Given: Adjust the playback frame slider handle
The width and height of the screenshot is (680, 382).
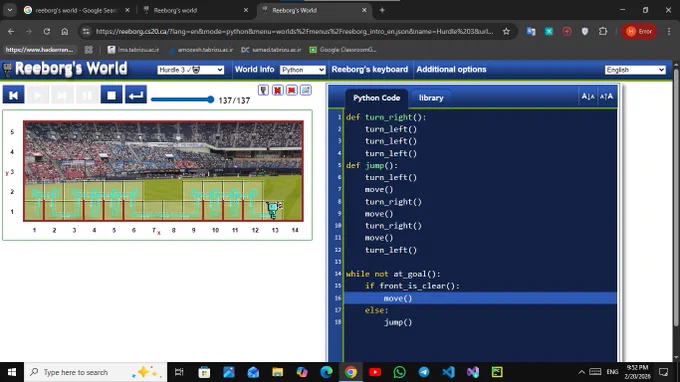Looking at the screenshot, I should pos(210,100).
